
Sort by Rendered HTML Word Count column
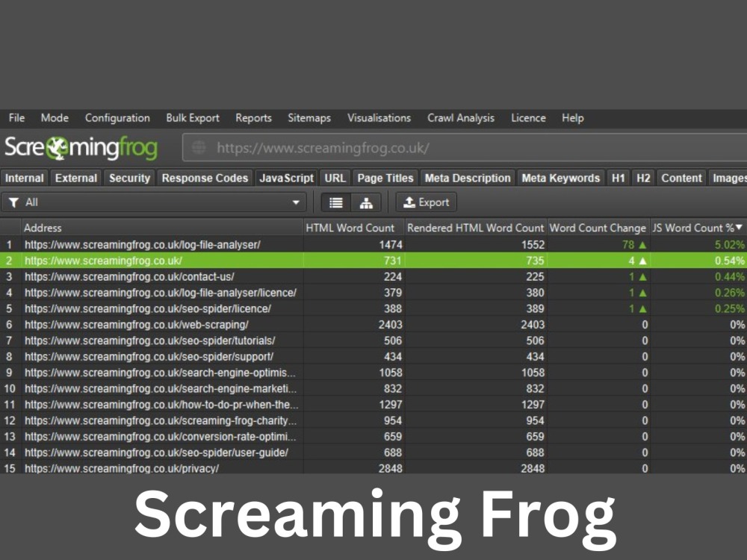[475, 228]
